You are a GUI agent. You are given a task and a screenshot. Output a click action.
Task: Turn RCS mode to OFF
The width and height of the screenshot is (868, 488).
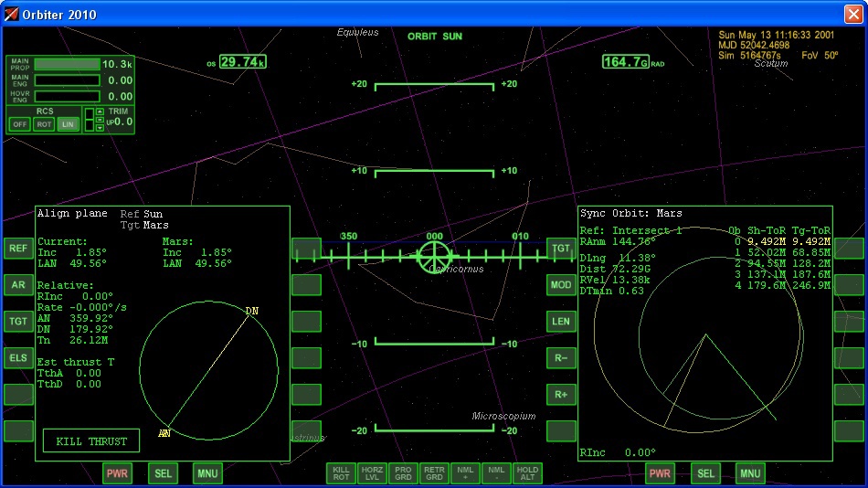19,124
